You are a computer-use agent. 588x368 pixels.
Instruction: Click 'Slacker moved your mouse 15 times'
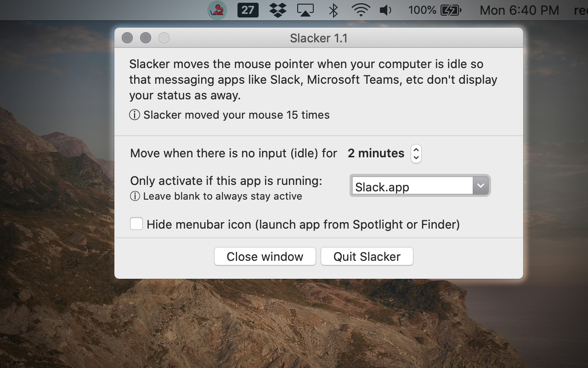click(237, 115)
